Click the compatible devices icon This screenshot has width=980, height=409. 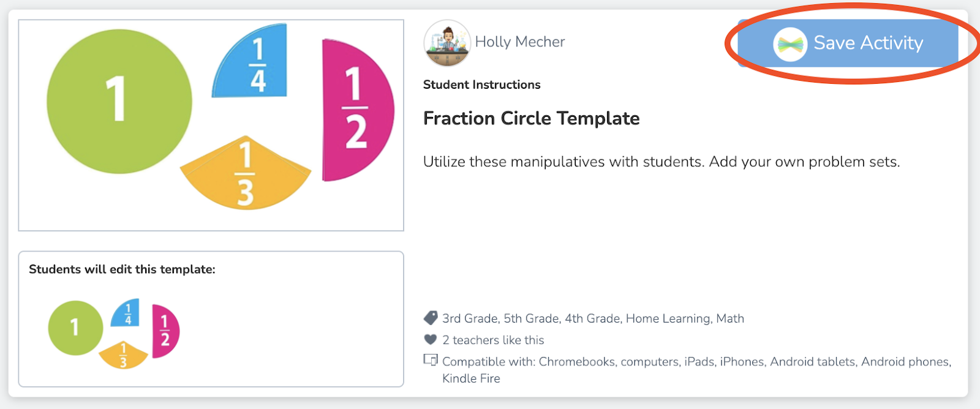pyautogui.click(x=431, y=360)
